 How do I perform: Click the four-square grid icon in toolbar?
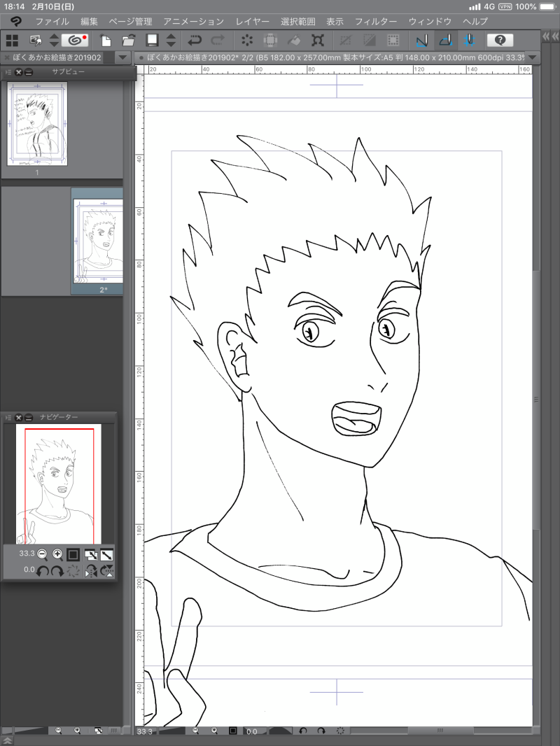pos(12,41)
